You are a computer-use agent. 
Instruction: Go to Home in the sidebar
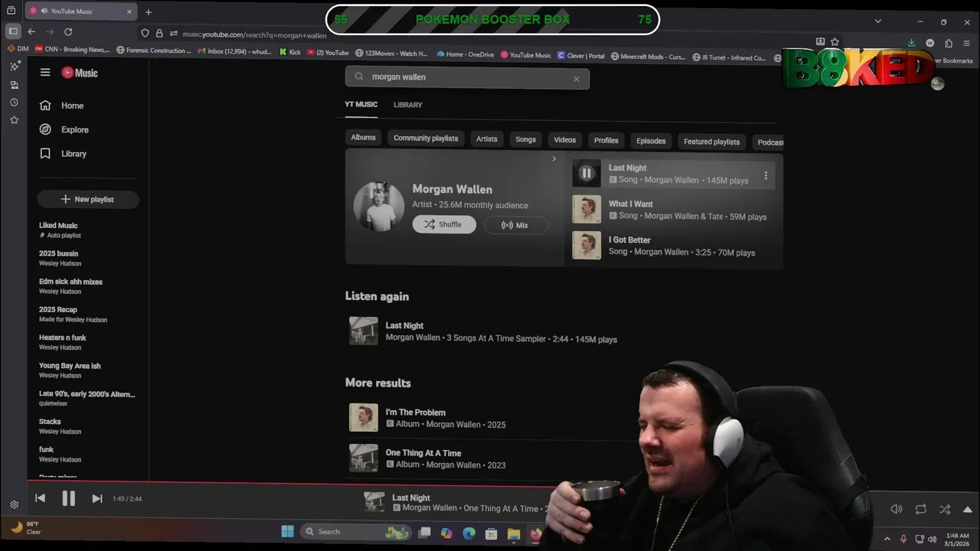pyautogui.click(x=62, y=106)
